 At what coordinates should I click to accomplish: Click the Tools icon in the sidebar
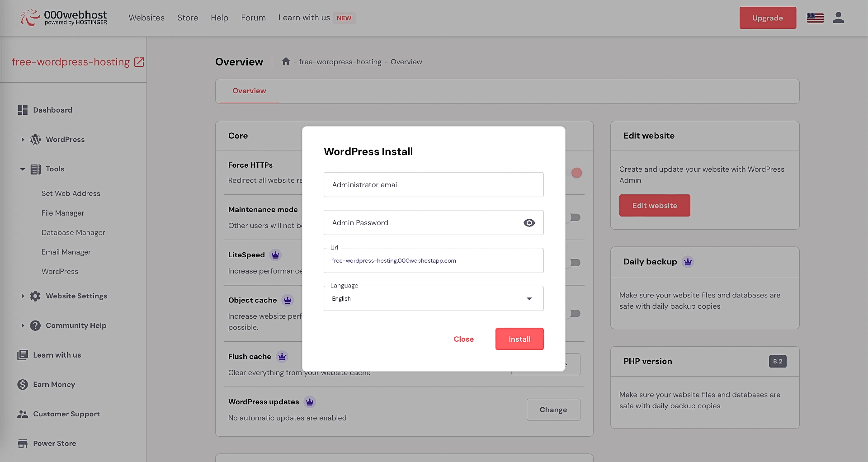[36, 169]
